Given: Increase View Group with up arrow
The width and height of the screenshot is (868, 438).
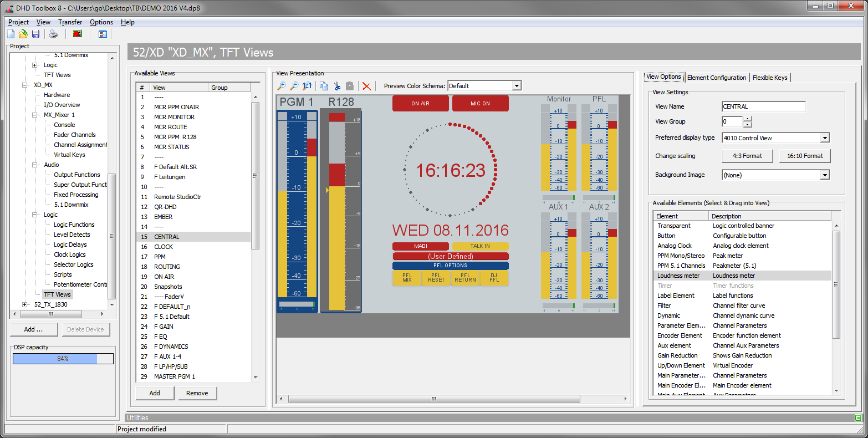Looking at the screenshot, I should [748, 119].
